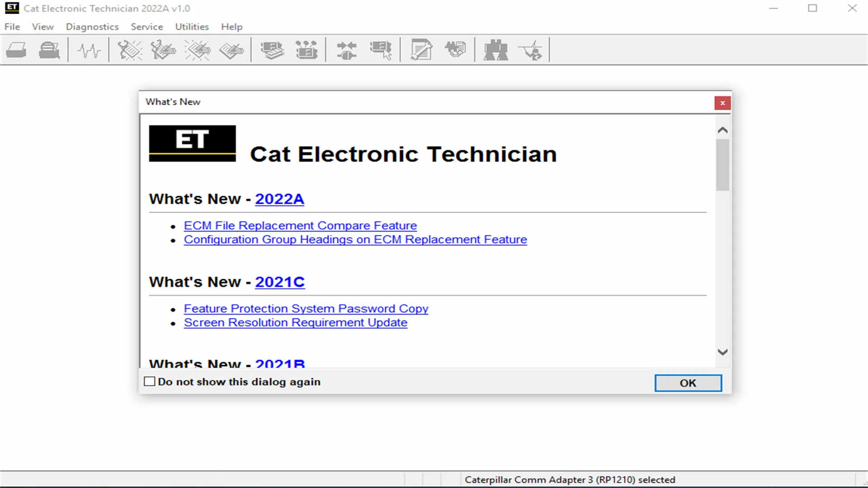Click the binoculars toolbar icon
The height and width of the screenshot is (488, 868).
496,50
